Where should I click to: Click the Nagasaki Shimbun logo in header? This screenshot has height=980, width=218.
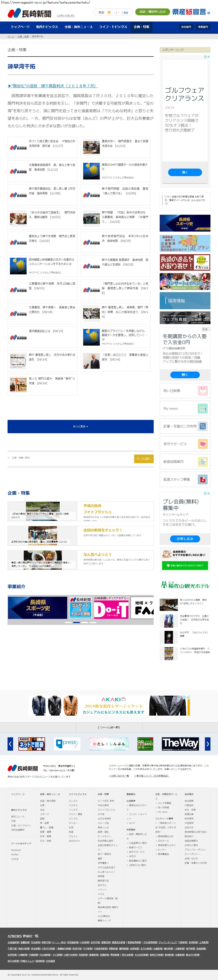click(x=29, y=14)
